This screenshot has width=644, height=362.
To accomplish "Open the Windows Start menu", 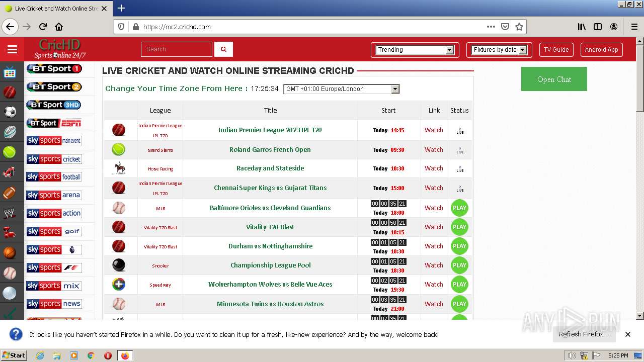I will pyautogui.click(x=14, y=355).
